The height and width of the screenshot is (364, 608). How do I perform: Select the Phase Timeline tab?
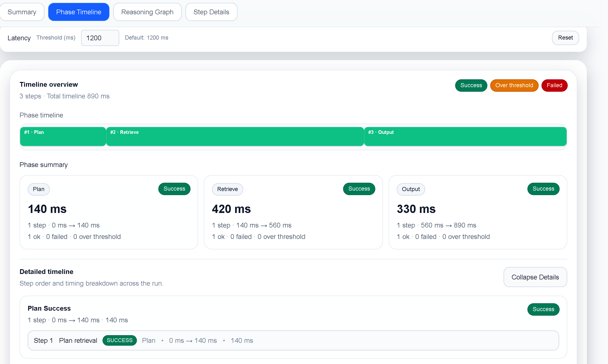click(78, 12)
